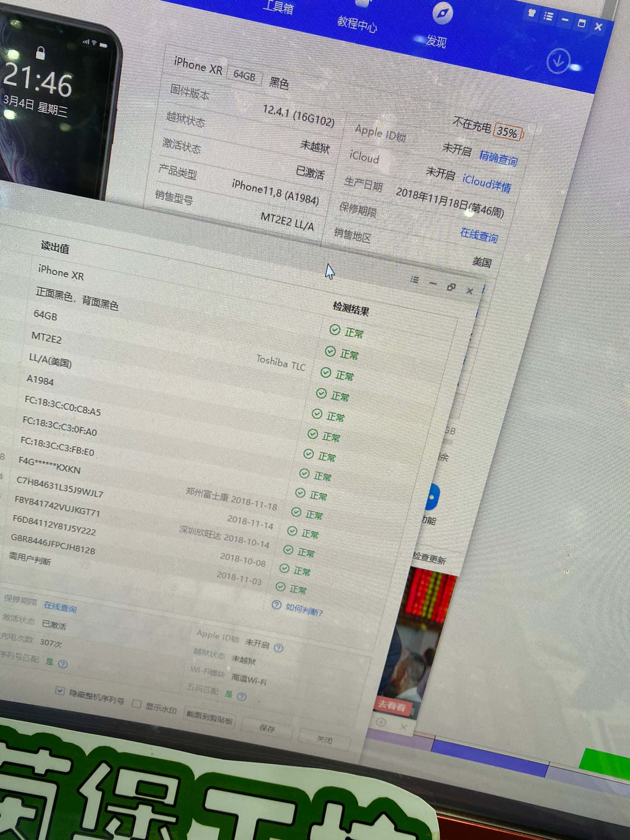Click the 307次 charge count value
Image resolution: width=630 pixels, height=840 pixels.
(51, 643)
